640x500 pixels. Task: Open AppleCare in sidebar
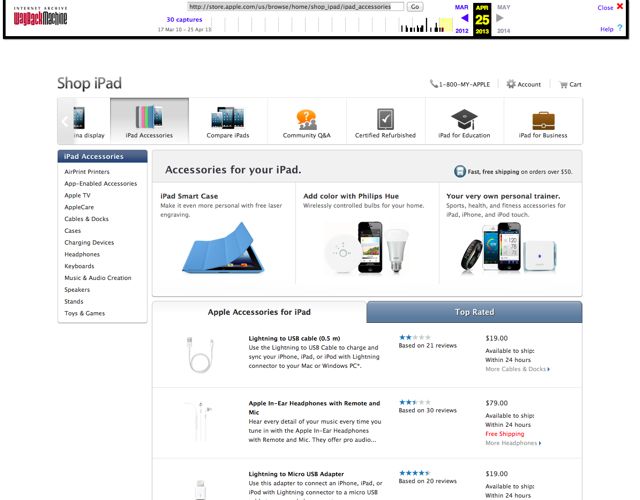pos(79,207)
